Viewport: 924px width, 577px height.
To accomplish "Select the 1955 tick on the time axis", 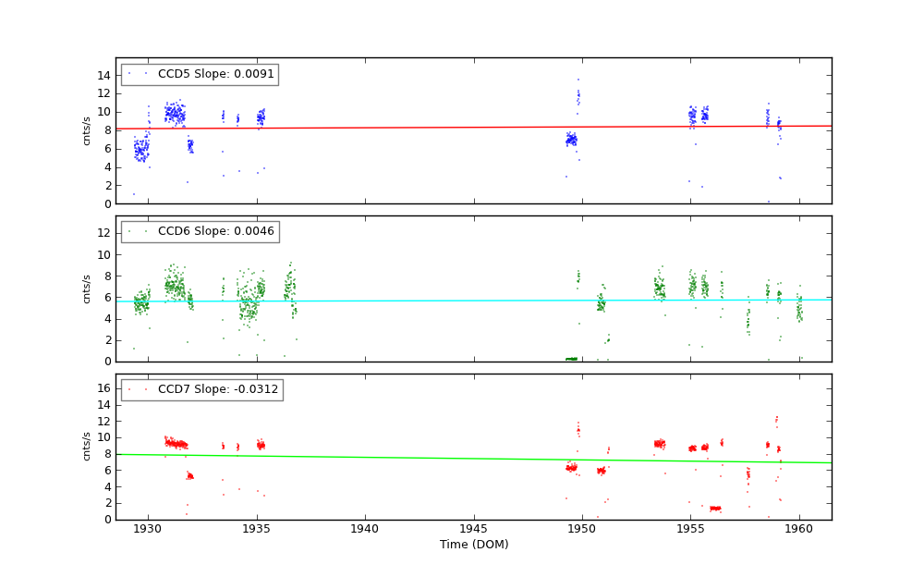I will 690,529.
